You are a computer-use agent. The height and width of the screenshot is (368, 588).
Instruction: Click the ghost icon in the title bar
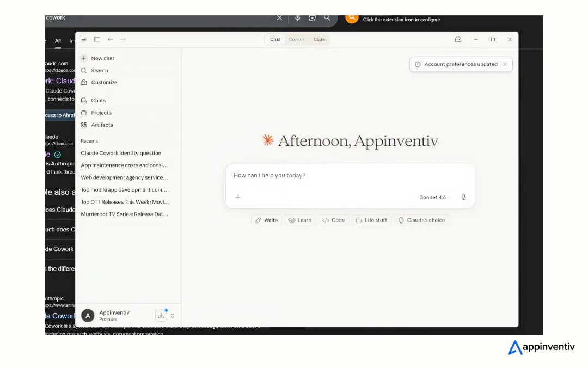coord(458,39)
